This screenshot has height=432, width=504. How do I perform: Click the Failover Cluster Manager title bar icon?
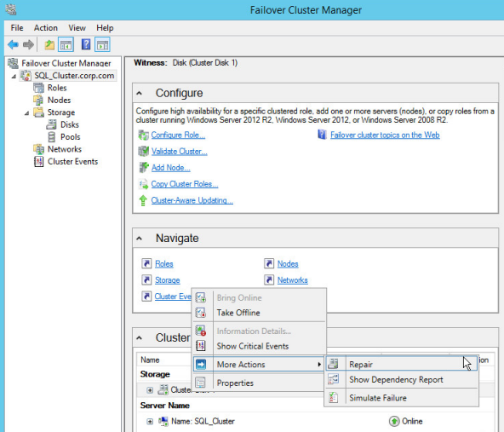pyautogui.click(x=11, y=9)
